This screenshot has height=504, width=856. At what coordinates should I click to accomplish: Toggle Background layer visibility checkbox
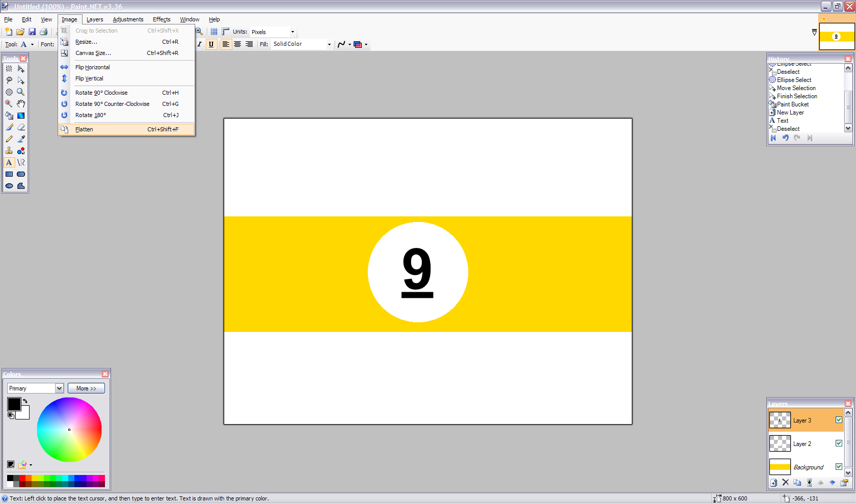click(x=839, y=467)
